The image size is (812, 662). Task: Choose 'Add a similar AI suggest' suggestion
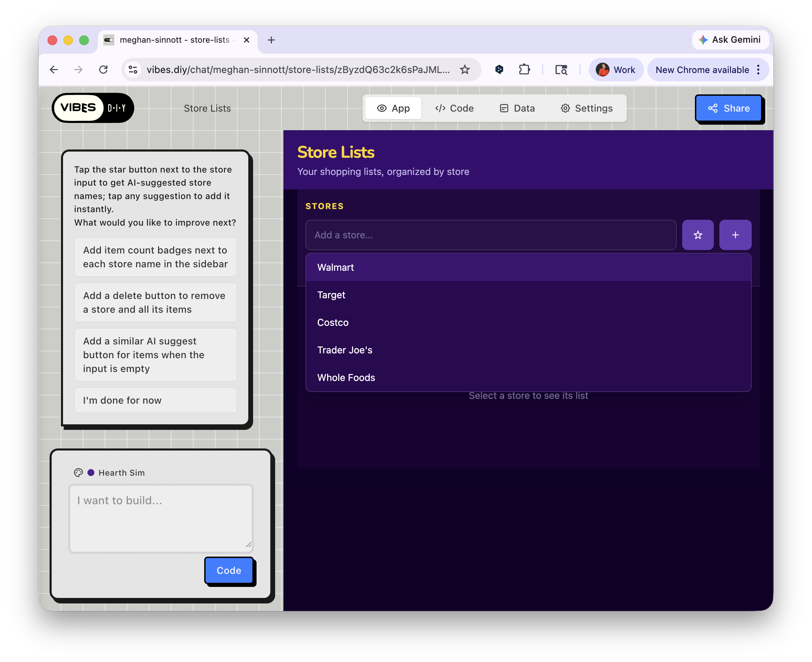156,355
